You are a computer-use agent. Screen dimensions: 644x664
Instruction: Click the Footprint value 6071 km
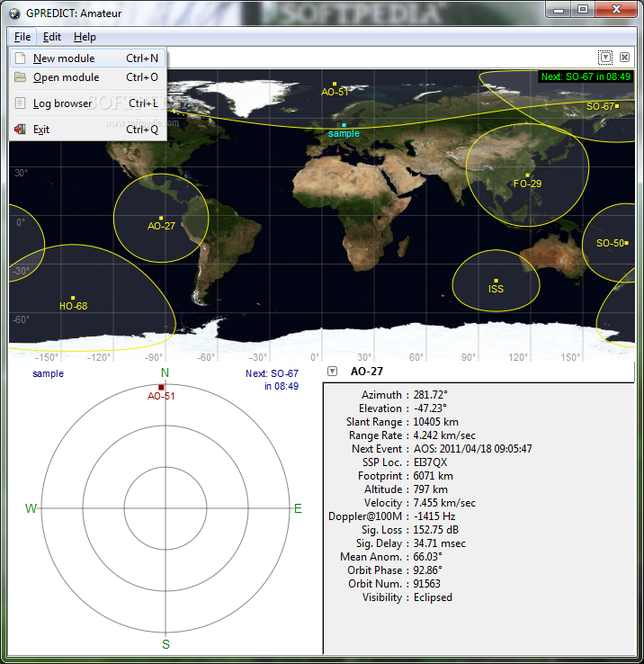tap(434, 476)
